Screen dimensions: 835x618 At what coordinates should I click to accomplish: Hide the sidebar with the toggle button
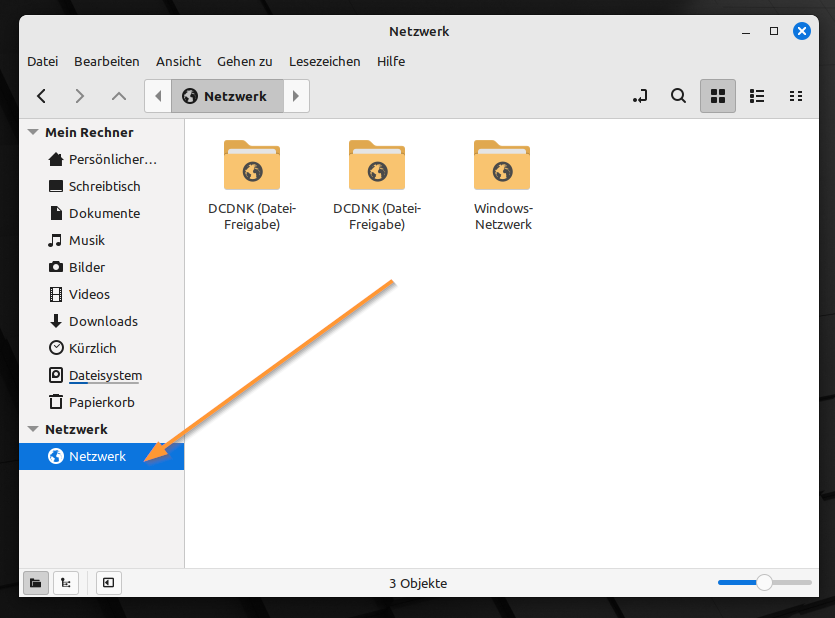pyautogui.click(x=109, y=583)
